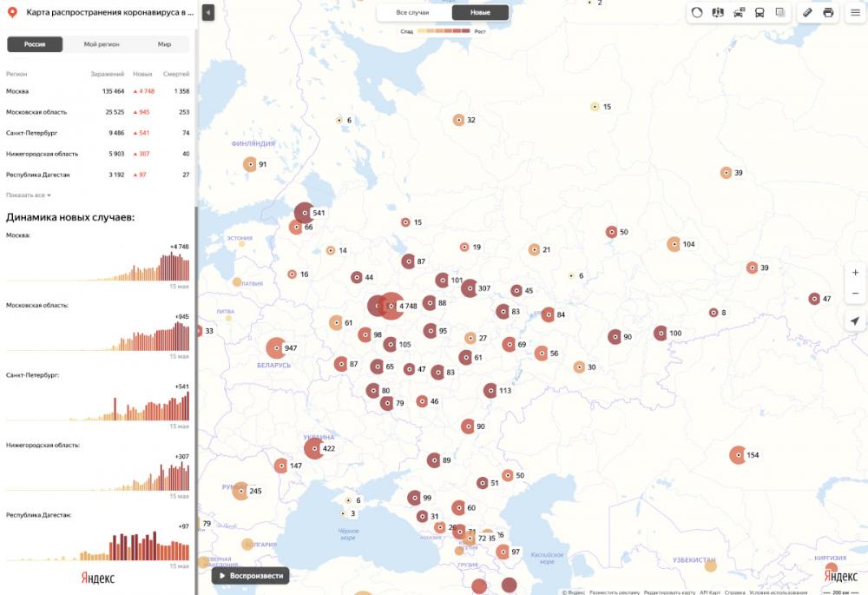Select the 422 marker over Ukraine
Image resolution: width=868 pixels, height=595 pixels.
pyautogui.click(x=314, y=448)
